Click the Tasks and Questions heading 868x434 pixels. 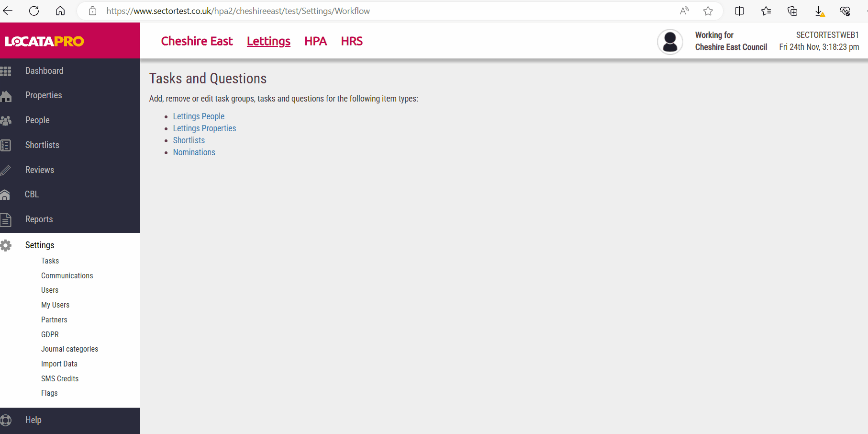point(208,79)
